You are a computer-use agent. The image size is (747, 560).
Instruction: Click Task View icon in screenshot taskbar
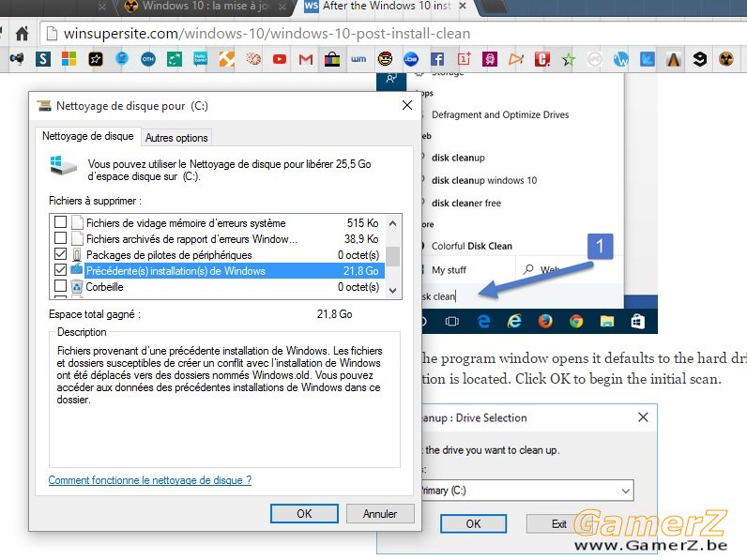(452, 322)
